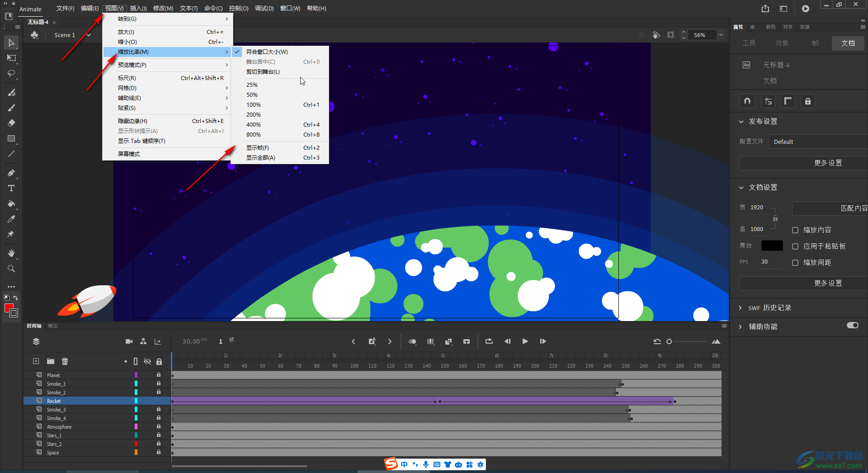This screenshot has height=473, width=868.
Task: Step forward one frame
Action: [543, 341]
